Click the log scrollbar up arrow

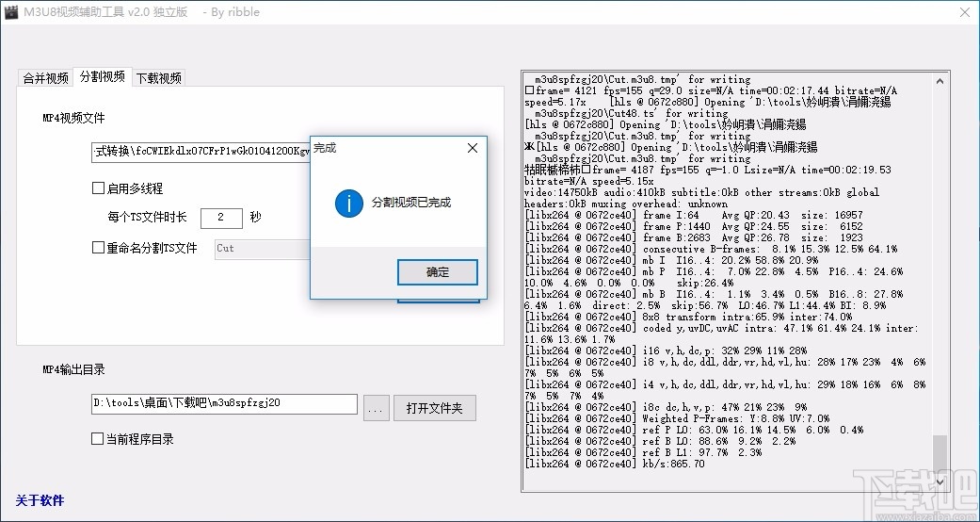point(940,81)
